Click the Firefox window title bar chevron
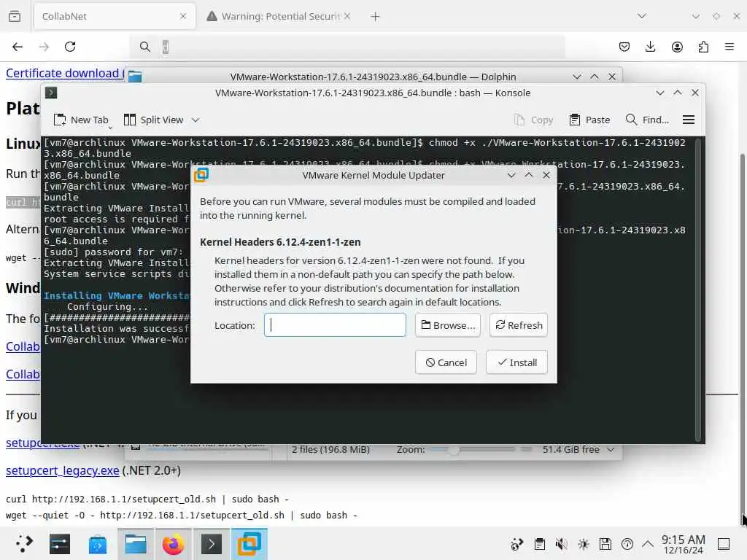The height and width of the screenshot is (560, 747). point(695,16)
